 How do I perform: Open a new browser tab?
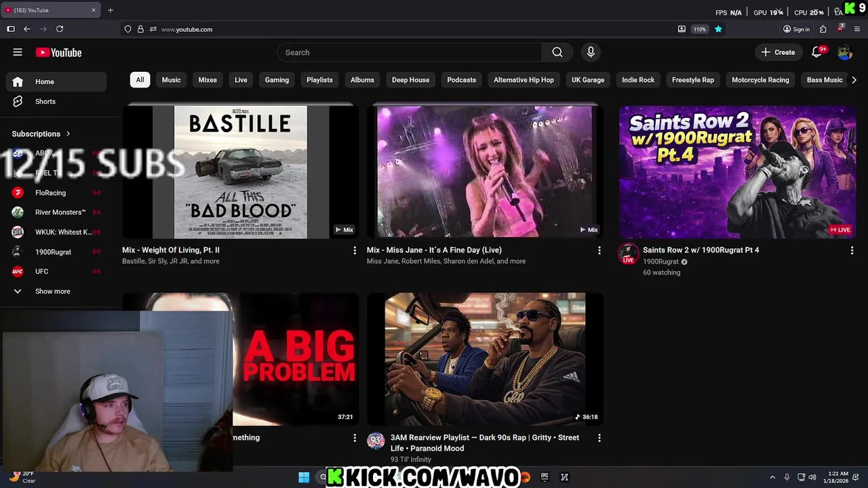[111, 10]
